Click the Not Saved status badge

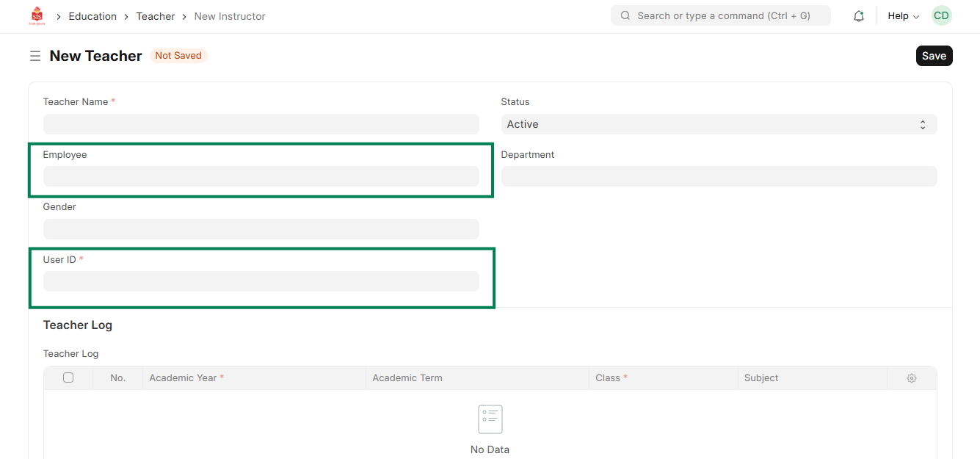pyautogui.click(x=178, y=56)
